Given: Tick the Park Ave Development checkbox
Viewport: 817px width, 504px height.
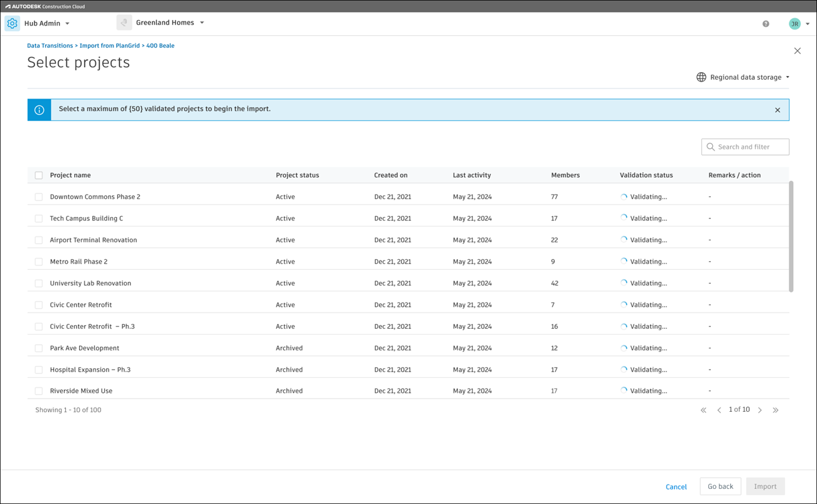Looking at the screenshot, I should 39,348.
